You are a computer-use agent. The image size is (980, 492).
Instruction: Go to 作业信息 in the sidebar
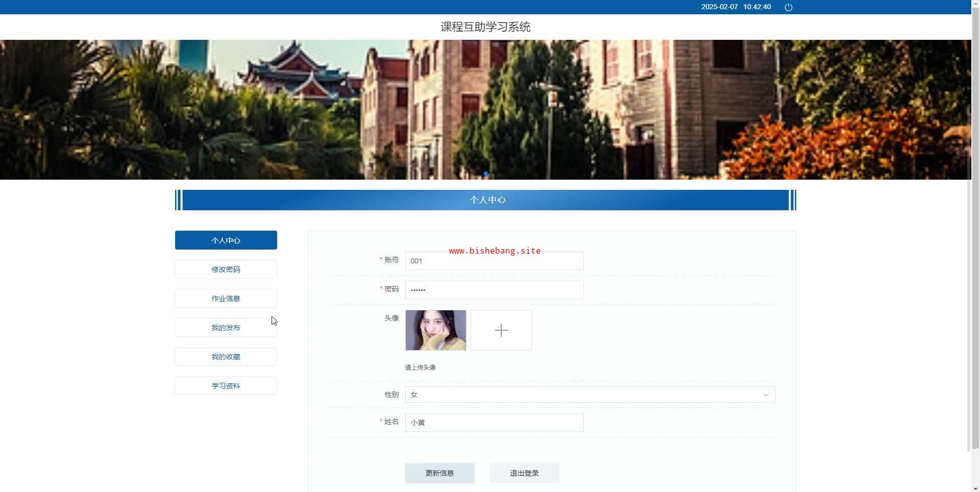click(x=226, y=299)
